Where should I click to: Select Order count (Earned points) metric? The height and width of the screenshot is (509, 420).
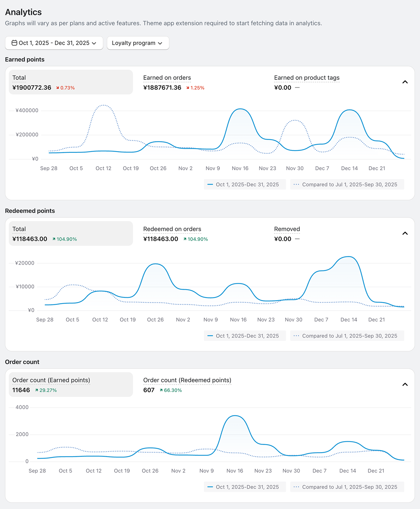tap(71, 384)
